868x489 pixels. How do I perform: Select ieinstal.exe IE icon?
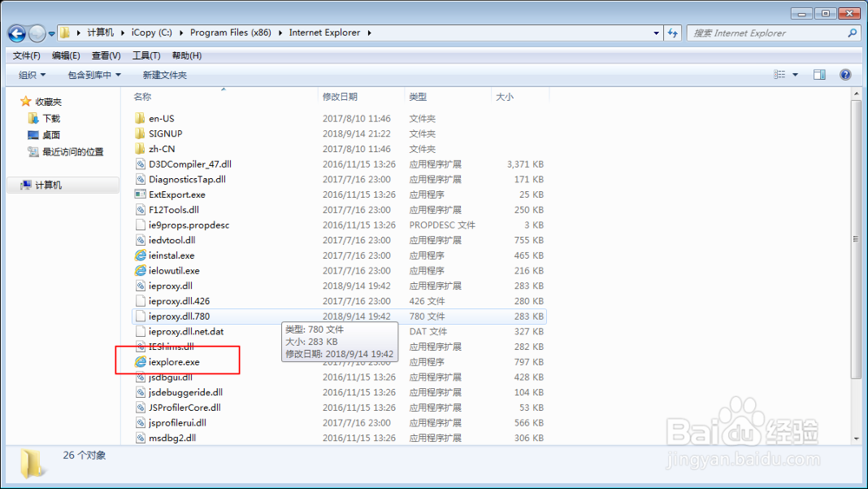point(141,255)
